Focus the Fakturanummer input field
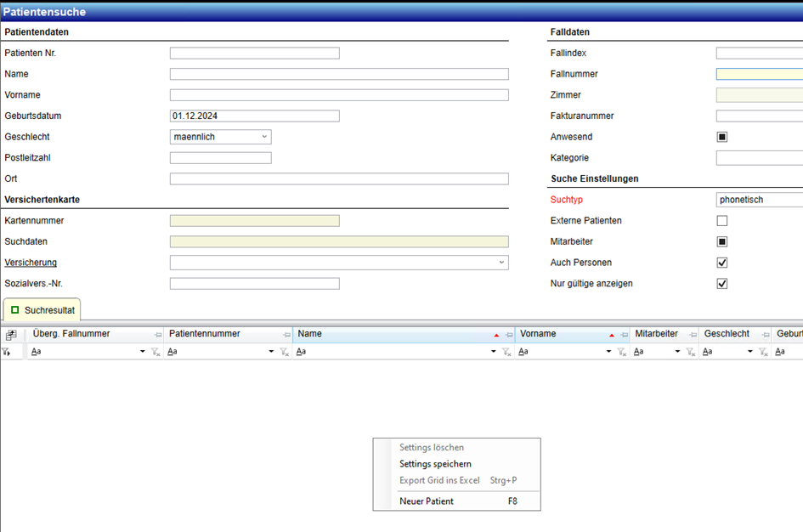The height and width of the screenshot is (532, 803). coord(760,116)
